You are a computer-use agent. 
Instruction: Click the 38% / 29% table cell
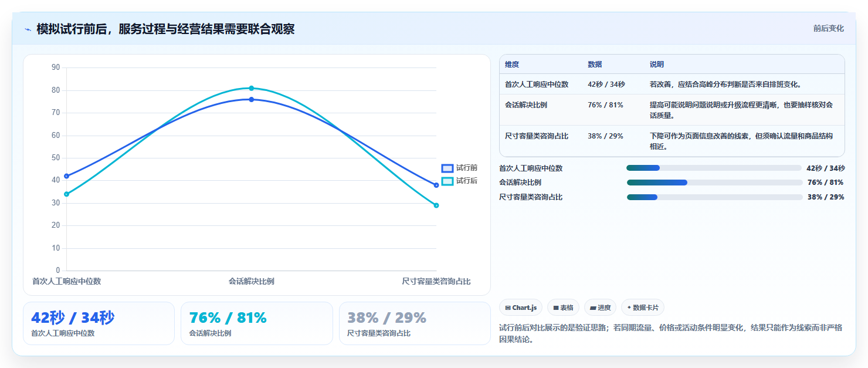pos(605,136)
